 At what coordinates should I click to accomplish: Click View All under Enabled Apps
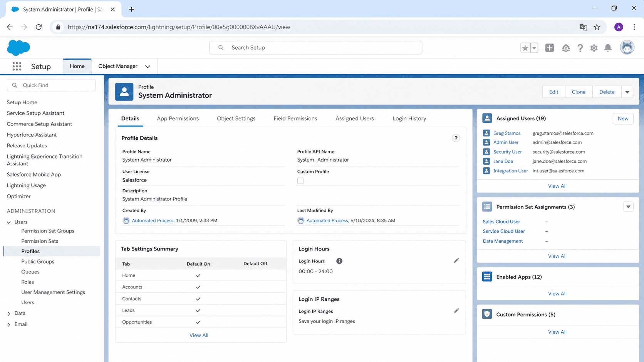coord(557,294)
